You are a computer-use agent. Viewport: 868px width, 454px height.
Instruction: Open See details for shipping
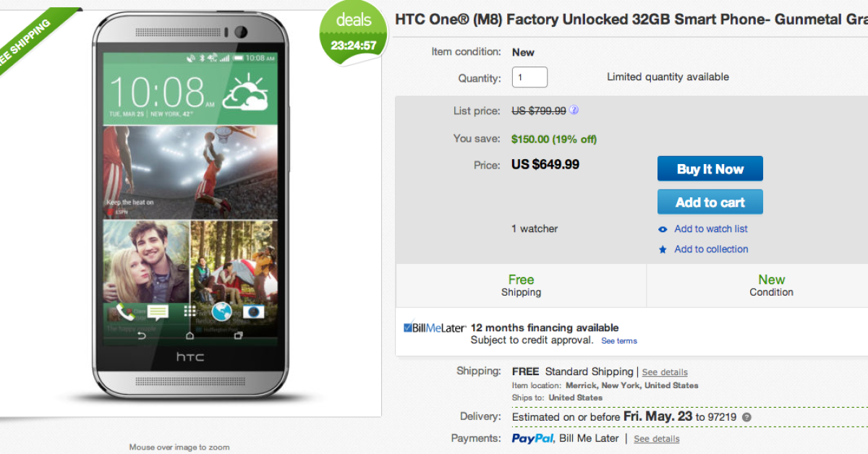click(x=665, y=372)
